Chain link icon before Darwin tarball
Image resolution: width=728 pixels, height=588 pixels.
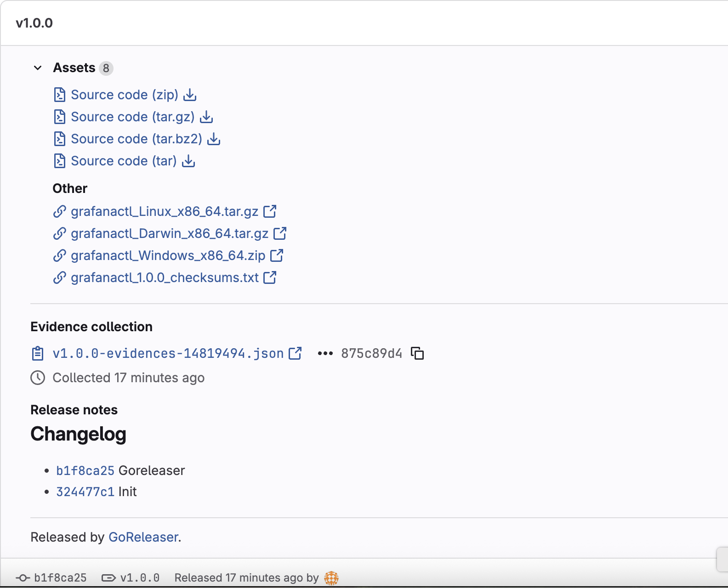point(60,233)
